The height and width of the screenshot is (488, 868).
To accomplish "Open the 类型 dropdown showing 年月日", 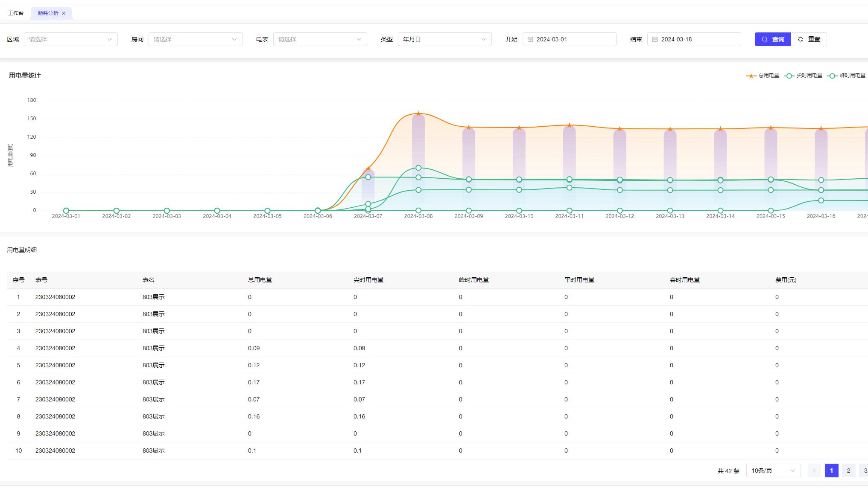I will click(x=445, y=39).
